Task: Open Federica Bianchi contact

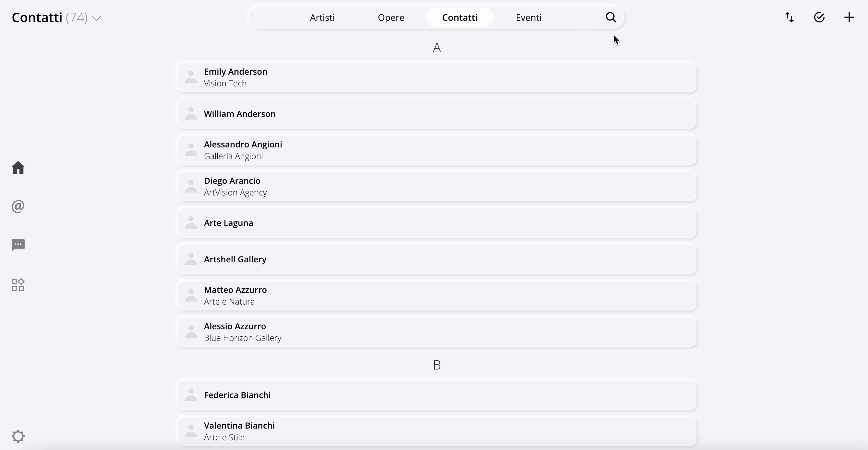Action: coord(437,395)
